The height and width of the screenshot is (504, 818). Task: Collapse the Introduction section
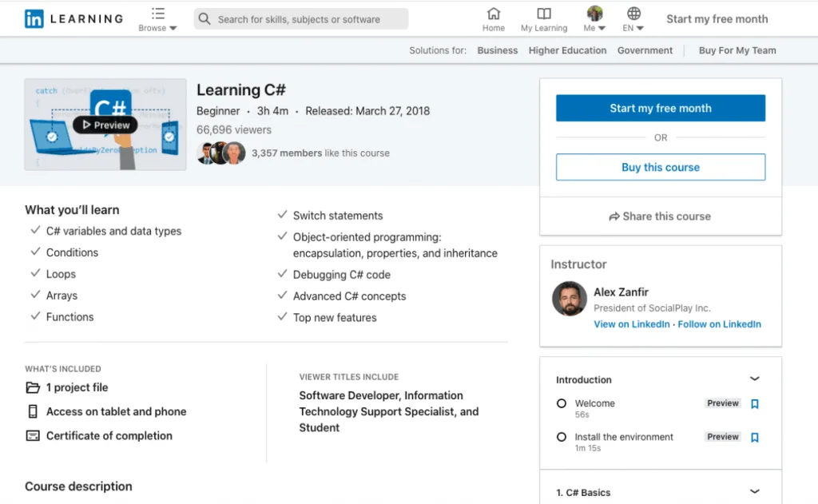pyautogui.click(x=754, y=379)
